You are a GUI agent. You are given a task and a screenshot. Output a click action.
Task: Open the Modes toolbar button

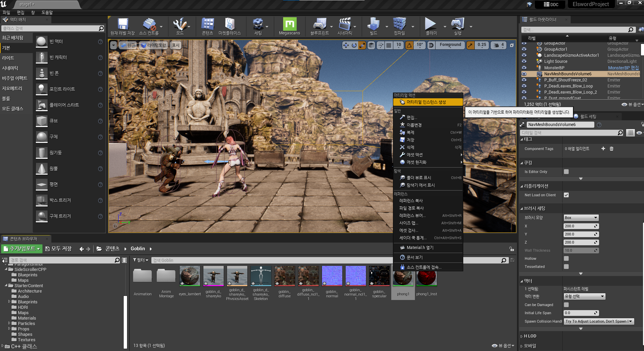pyautogui.click(x=180, y=26)
